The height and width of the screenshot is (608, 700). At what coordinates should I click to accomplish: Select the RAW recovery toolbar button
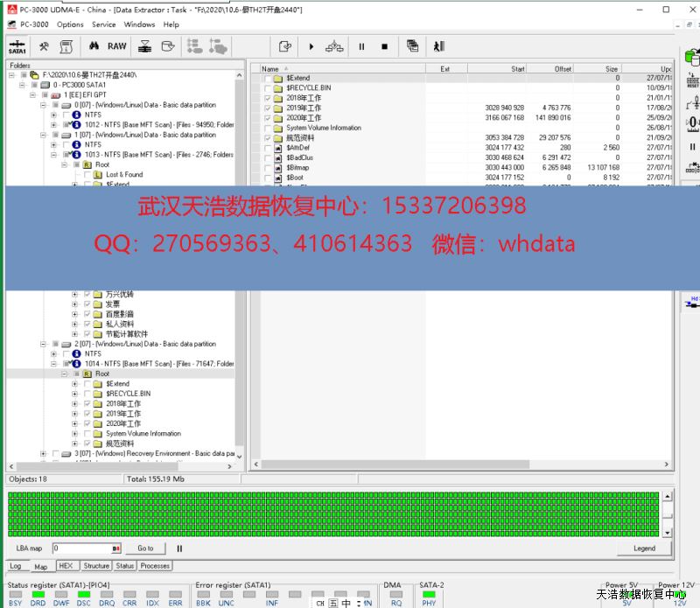(116, 46)
